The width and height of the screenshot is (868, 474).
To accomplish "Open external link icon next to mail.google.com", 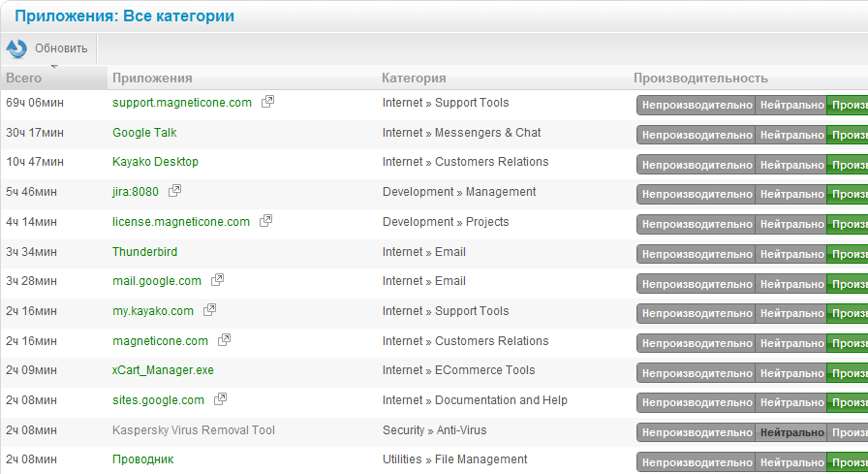I will 218,279.
